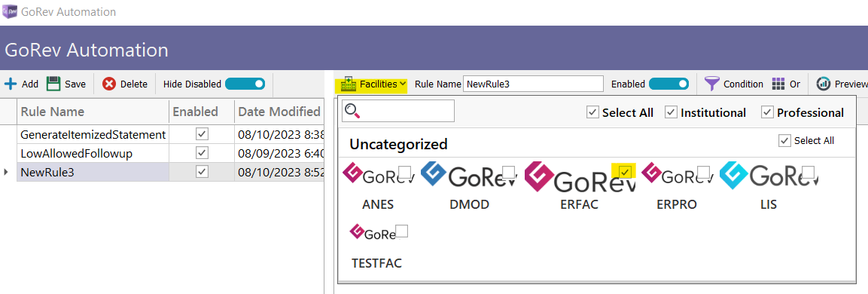Toggle the rule Enabled switch
868x294 pixels.
pyautogui.click(x=669, y=84)
